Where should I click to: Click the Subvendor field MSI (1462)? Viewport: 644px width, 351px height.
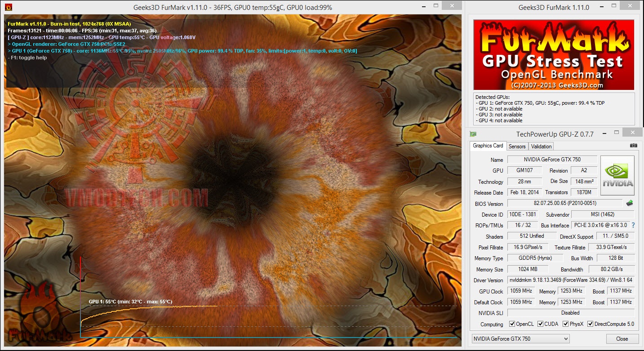tap(603, 214)
